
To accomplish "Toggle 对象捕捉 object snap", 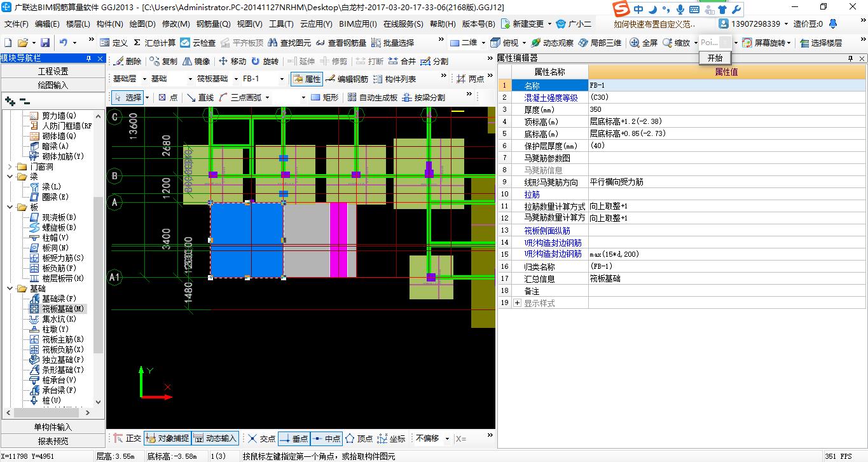I will click(x=167, y=438).
